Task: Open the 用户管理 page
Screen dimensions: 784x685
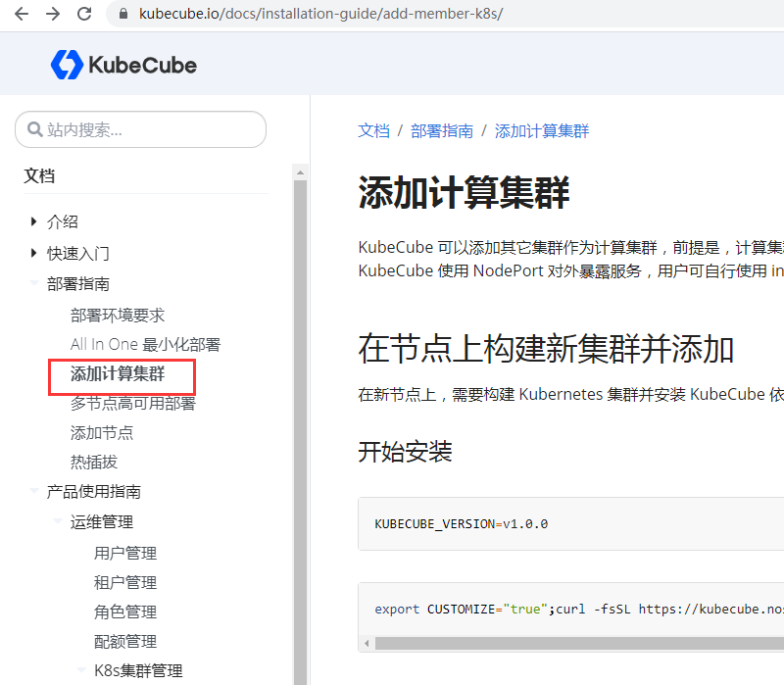Action: tap(125, 553)
